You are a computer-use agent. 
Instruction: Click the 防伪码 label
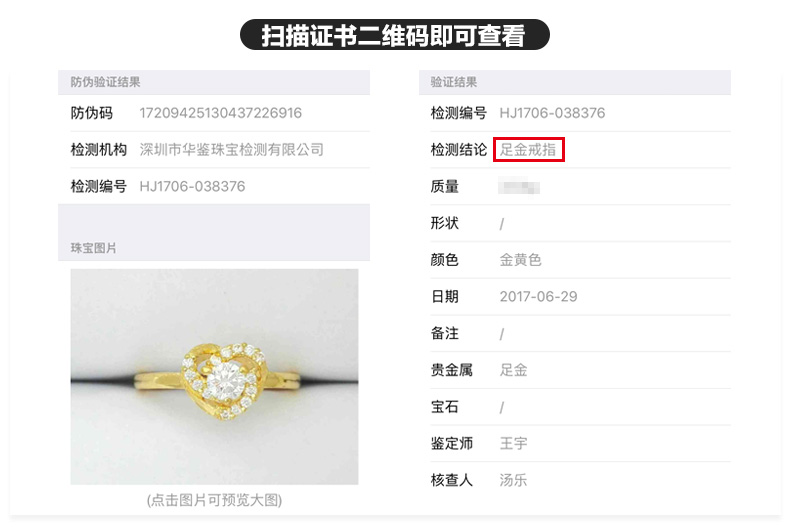click(91, 113)
